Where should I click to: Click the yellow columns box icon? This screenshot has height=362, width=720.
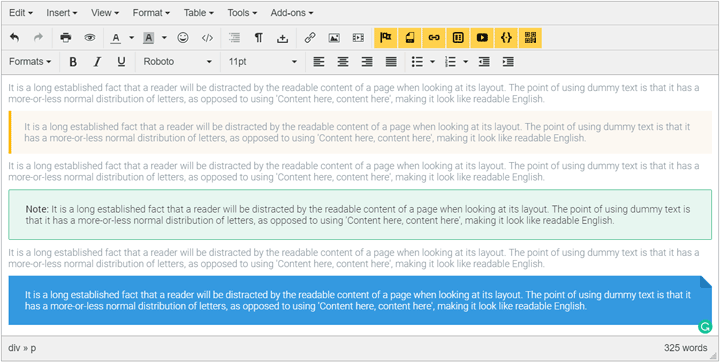coord(458,38)
